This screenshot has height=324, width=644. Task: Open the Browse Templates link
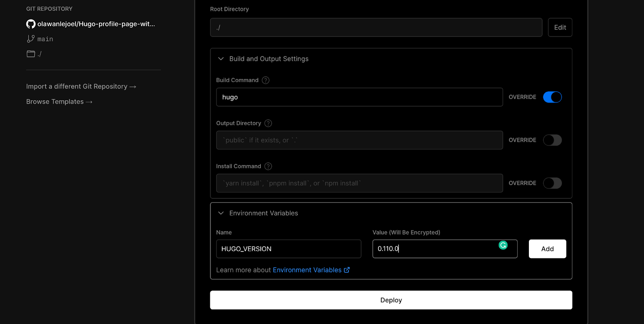click(59, 102)
